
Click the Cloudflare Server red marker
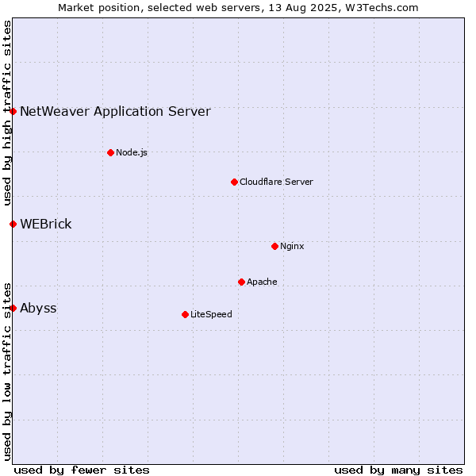234,182
